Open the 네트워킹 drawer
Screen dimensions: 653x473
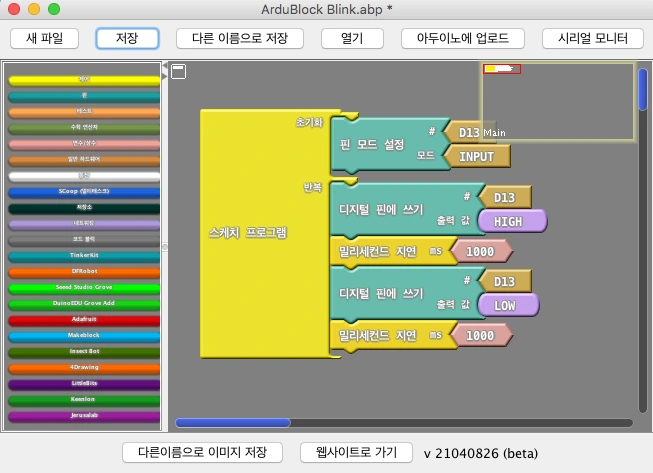[x=84, y=224]
